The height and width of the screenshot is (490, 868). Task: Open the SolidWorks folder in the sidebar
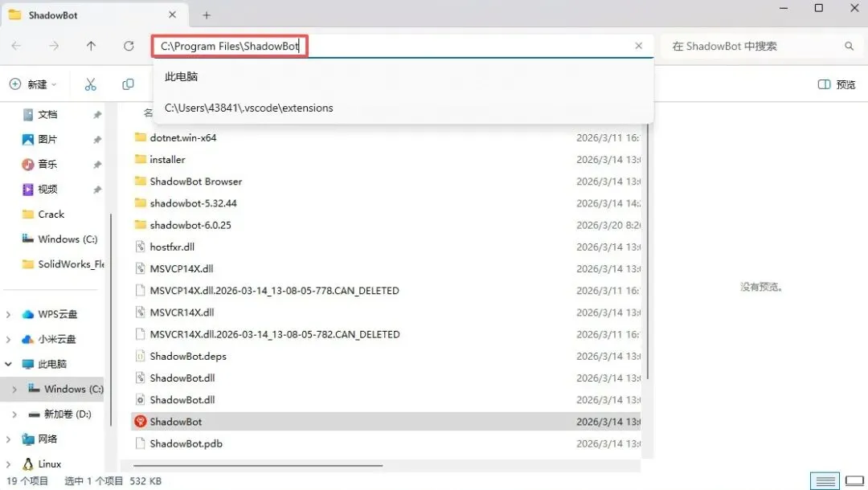(x=70, y=263)
